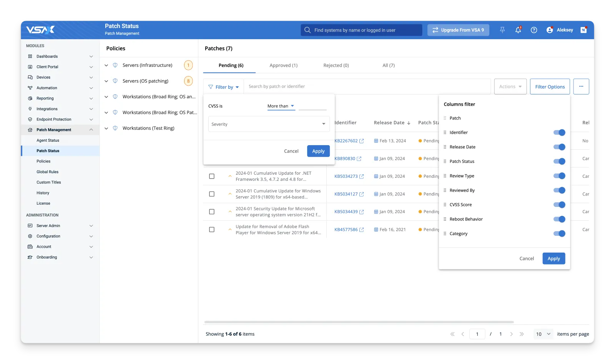Go to the last page arrow
Image resolution: width=615 pixels, height=364 pixels.
(522, 334)
